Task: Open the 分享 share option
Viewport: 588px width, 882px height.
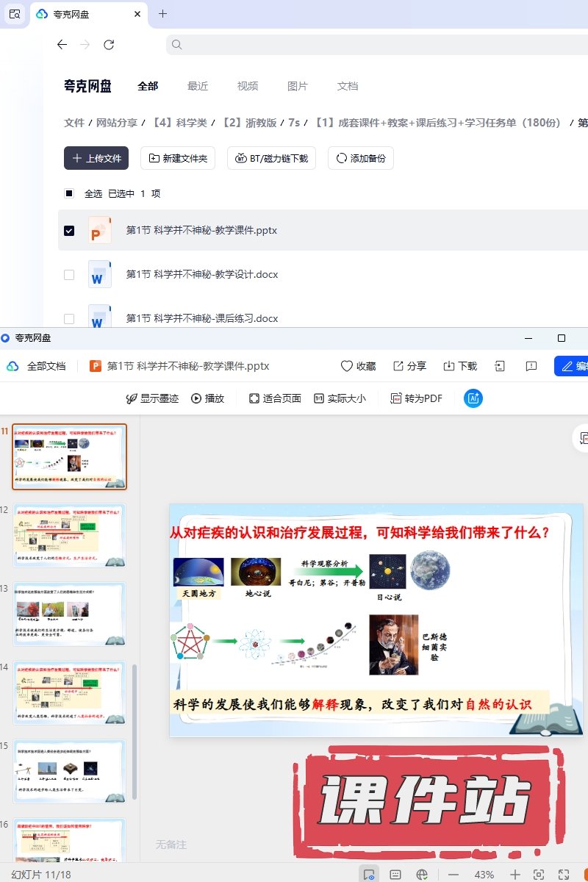Action: (398, 366)
